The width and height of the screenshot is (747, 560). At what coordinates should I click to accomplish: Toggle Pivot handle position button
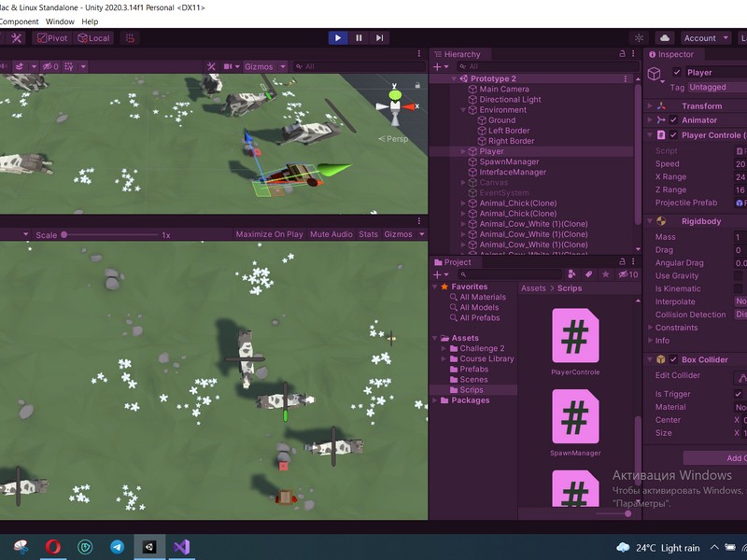[52, 38]
